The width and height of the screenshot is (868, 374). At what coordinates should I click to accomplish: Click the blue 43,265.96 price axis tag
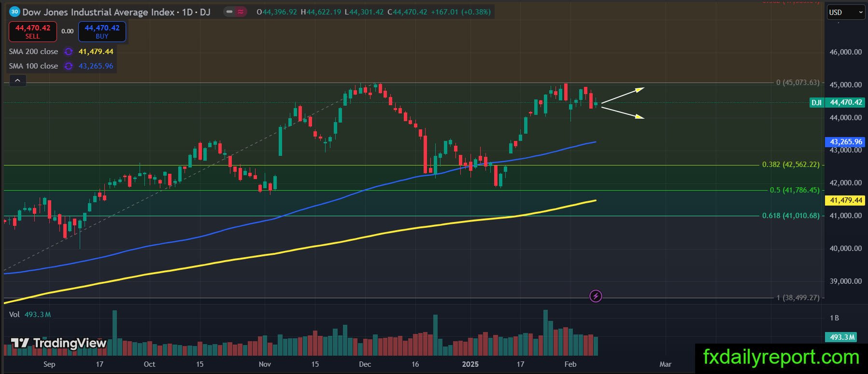tap(846, 142)
